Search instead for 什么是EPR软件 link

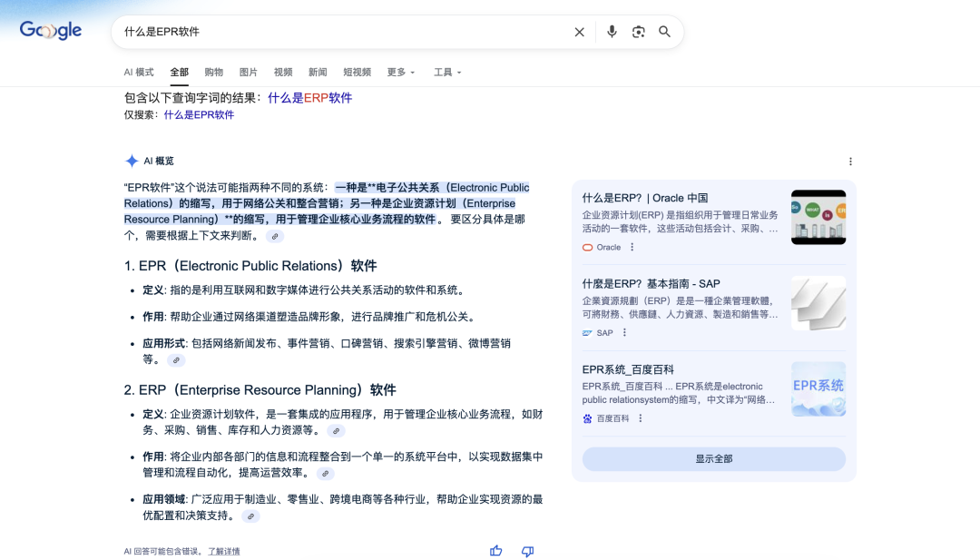tap(199, 115)
